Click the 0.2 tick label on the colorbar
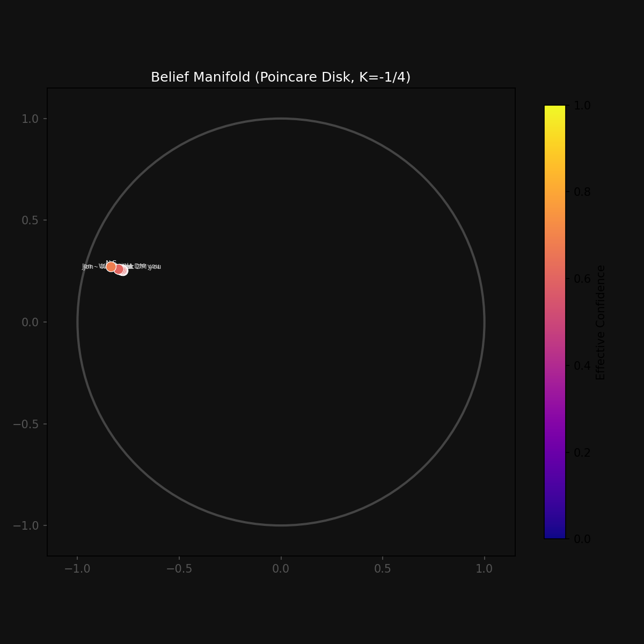 point(582,452)
